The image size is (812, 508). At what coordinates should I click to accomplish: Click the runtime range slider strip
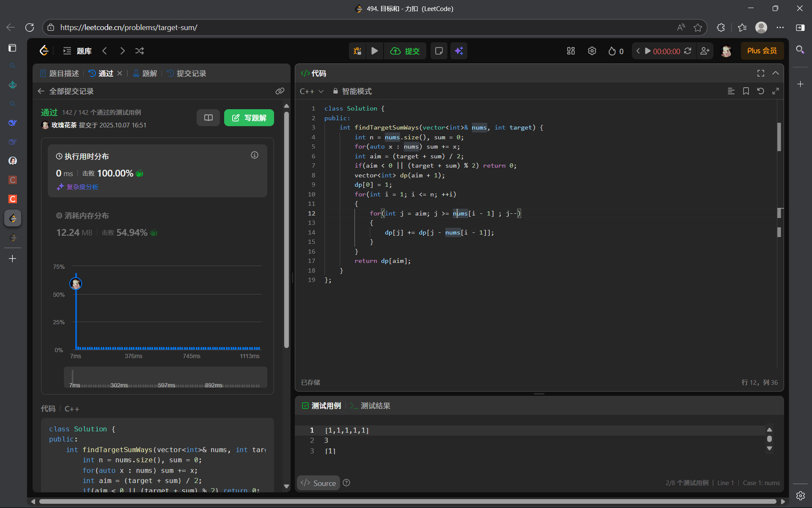[165, 377]
